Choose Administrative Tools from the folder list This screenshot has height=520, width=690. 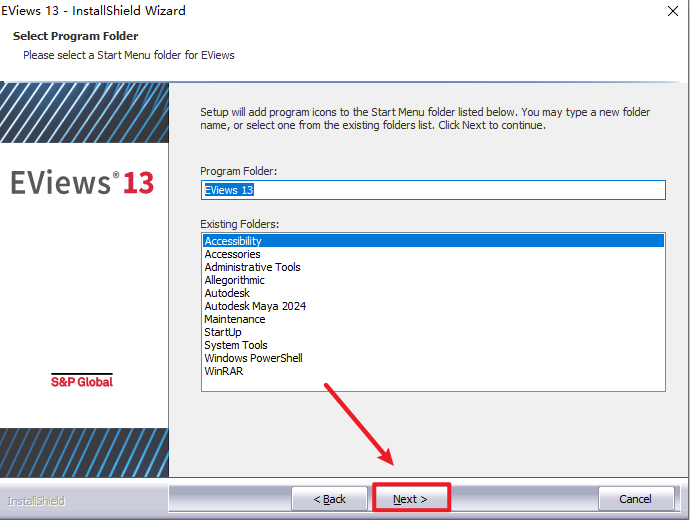point(252,267)
